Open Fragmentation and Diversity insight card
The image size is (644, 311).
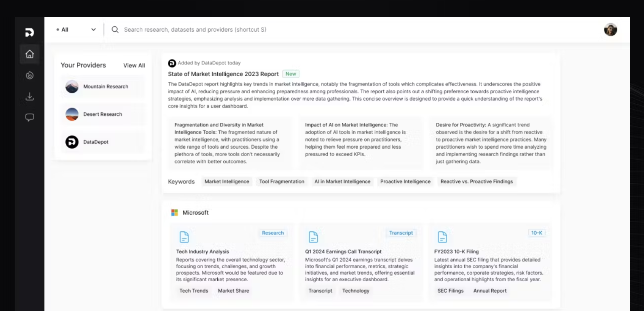[x=230, y=143]
